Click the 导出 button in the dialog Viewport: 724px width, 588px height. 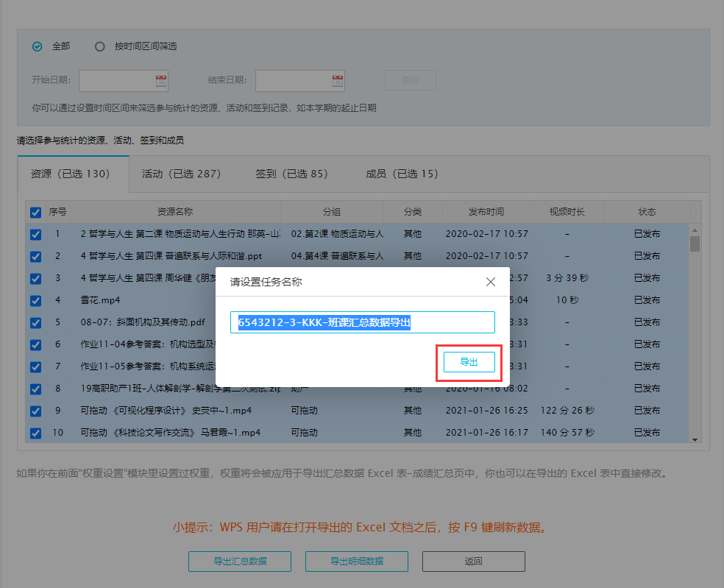click(469, 362)
